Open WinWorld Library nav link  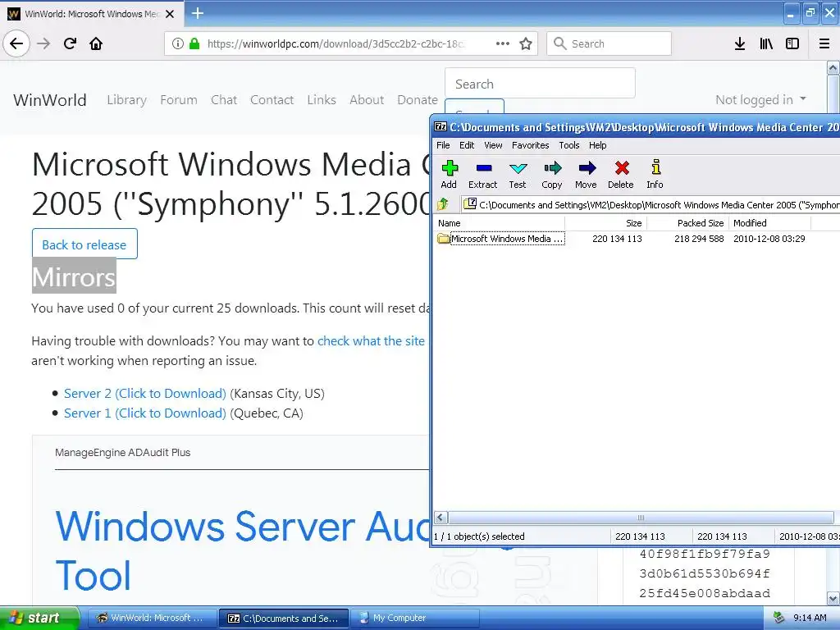(126, 99)
